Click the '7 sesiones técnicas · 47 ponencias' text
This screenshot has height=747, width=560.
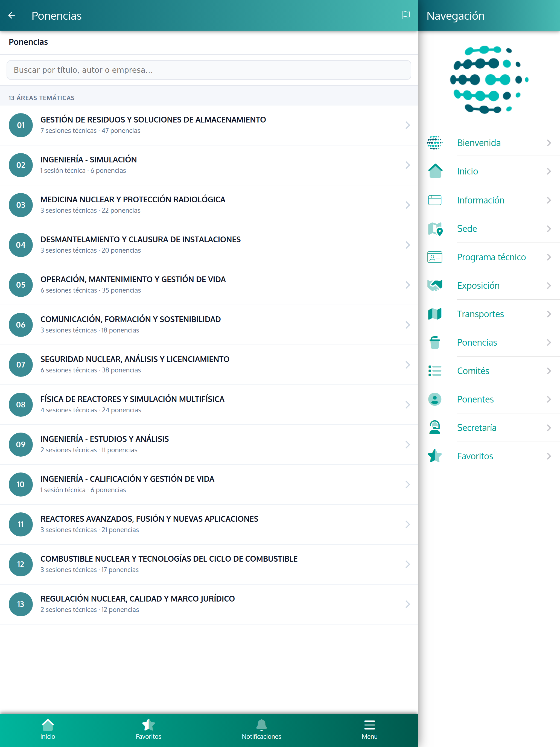pos(90,131)
